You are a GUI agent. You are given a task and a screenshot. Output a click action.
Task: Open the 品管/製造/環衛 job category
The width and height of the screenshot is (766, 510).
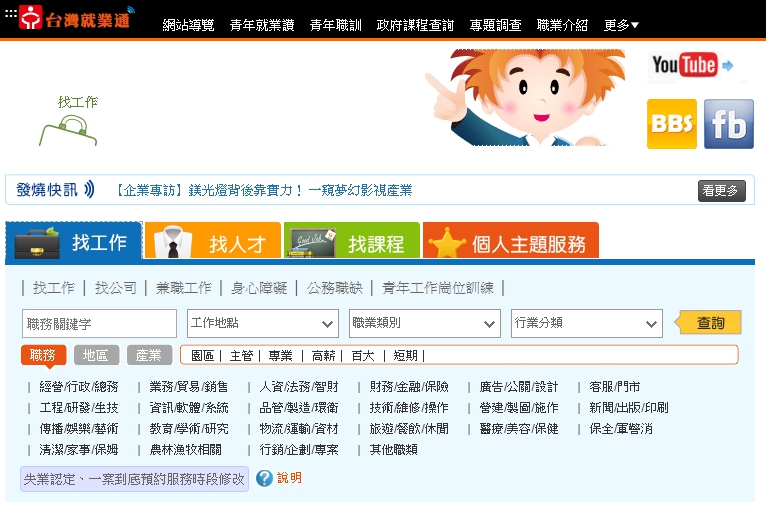(x=298, y=408)
